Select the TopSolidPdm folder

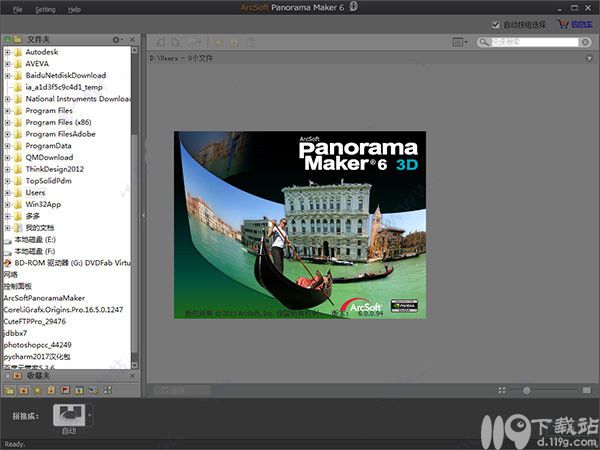pos(48,181)
